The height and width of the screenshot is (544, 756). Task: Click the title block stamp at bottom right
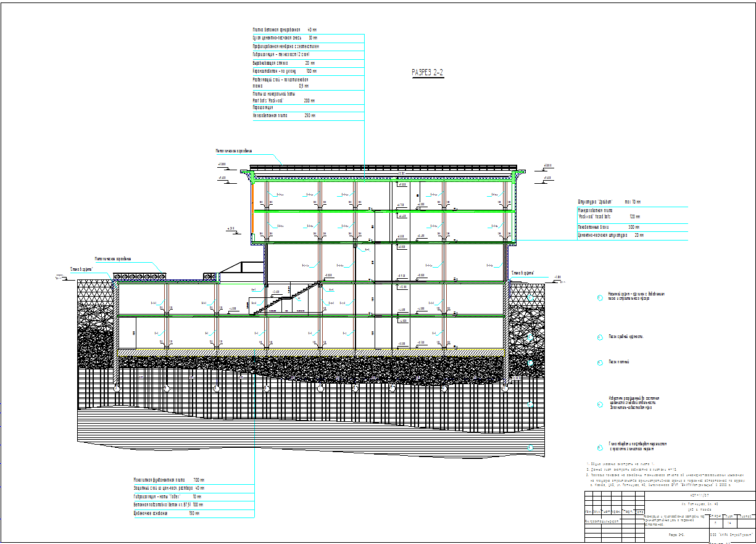tap(669, 517)
